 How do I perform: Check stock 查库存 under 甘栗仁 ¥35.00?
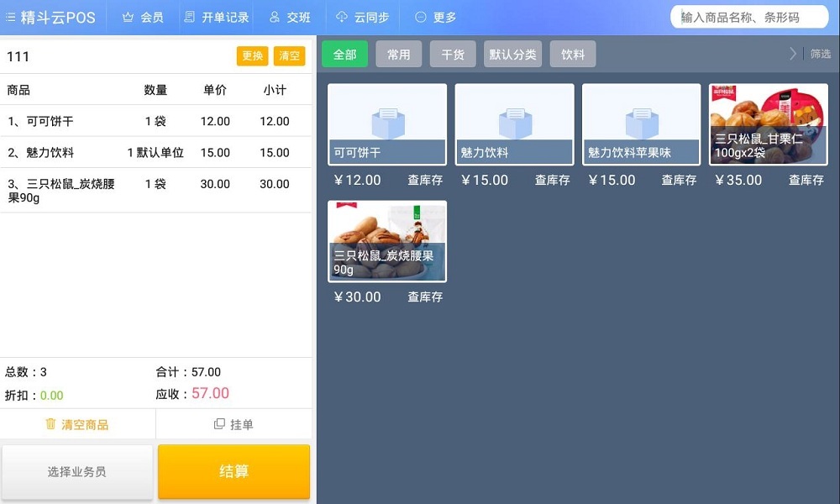tap(806, 180)
